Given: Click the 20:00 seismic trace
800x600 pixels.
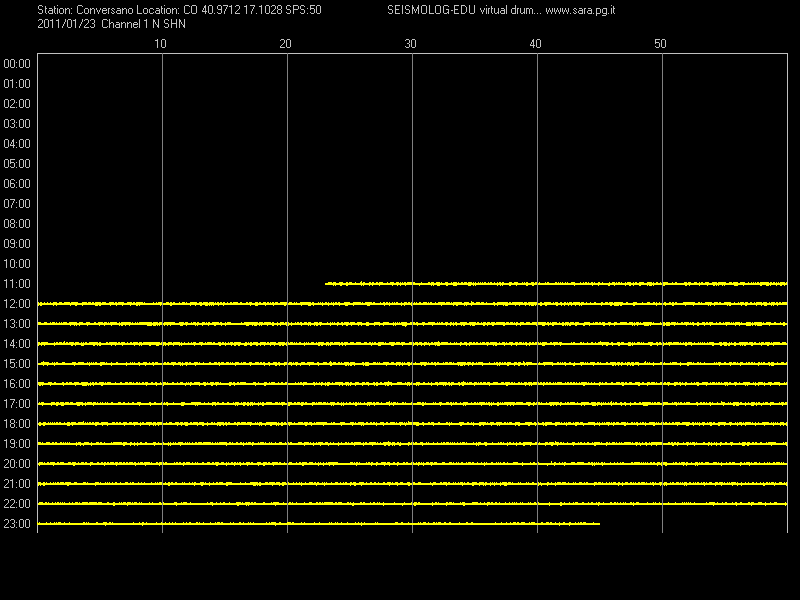Looking at the screenshot, I should click(412, 464).
